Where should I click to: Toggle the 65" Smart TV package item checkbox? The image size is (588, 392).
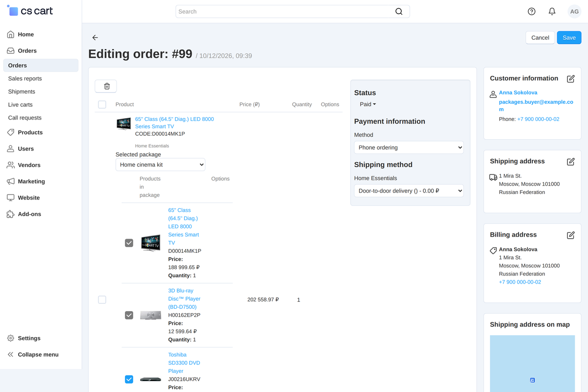pyautogui.click(x=129, y=243)
